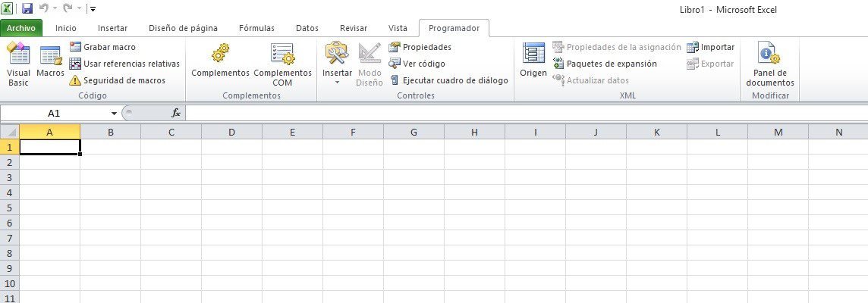Toggle Usar referencias relativas
This screenshot has height=303, width=868.
point(124,64)
